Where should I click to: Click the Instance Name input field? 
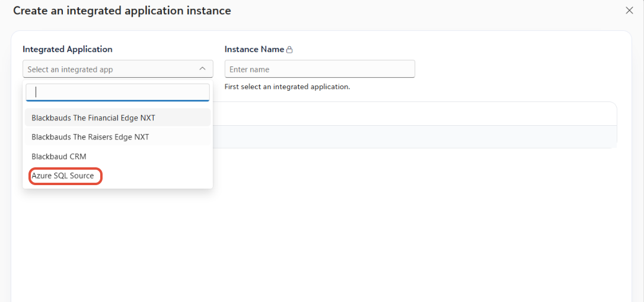320,69
